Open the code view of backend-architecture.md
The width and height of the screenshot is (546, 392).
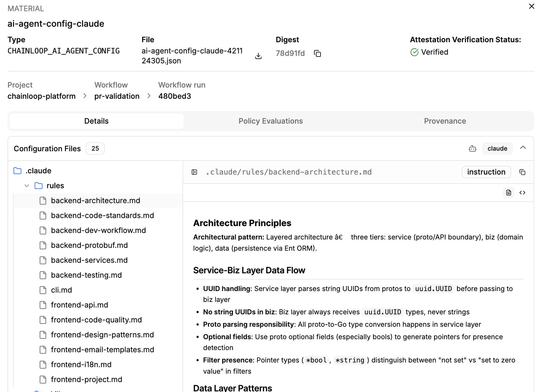click(x=522, y=193)
